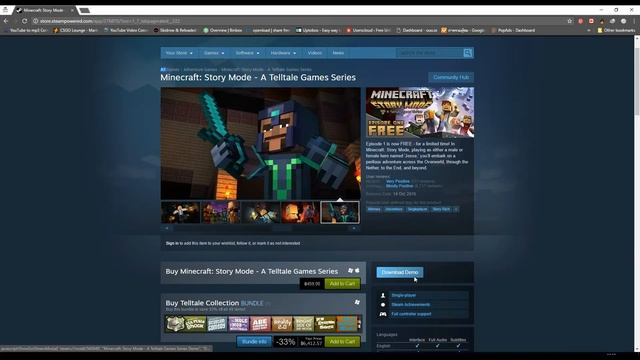640x360 pixels.
Task: Open the site information icon in the address bar
Action: click(36, 21)
